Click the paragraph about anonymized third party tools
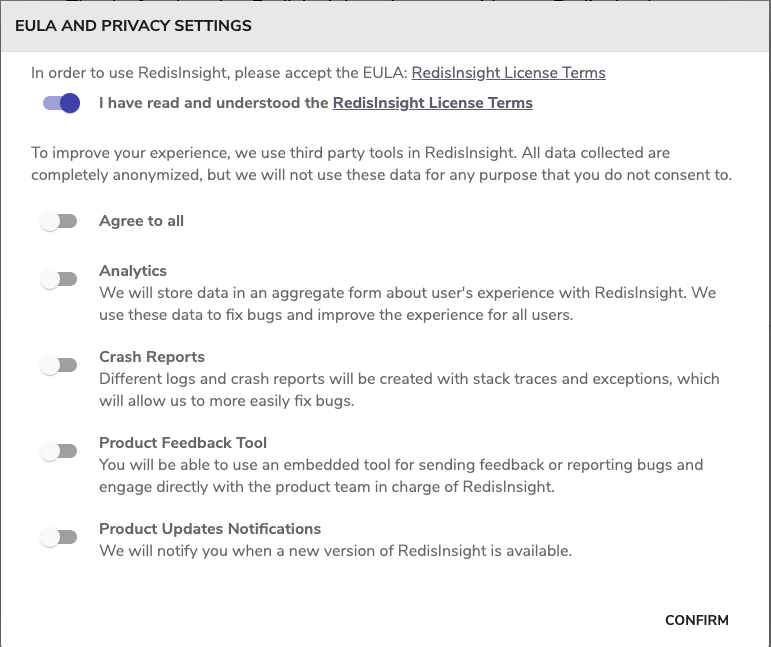This screenshot has width=771, height=647. point(381,164)
